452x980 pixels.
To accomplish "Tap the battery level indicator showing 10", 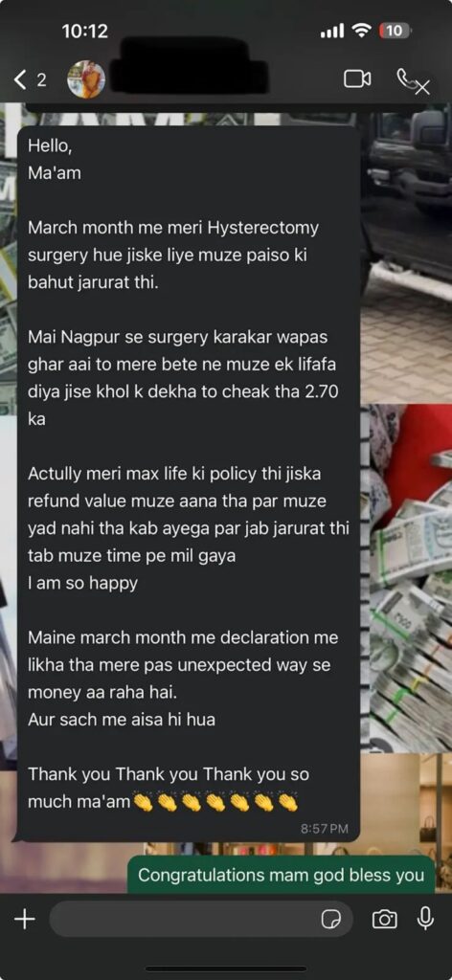I will [x=394, y=31].
